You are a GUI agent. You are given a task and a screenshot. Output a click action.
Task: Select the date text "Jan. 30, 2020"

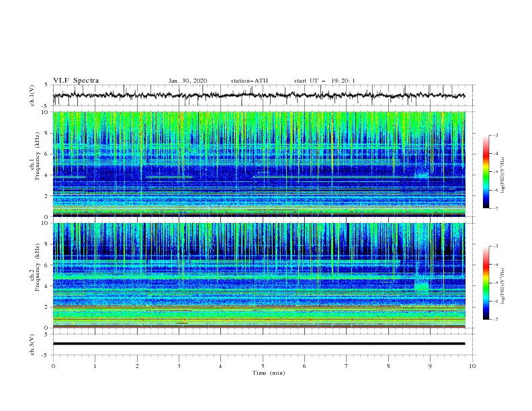click(x=187, y=81)
